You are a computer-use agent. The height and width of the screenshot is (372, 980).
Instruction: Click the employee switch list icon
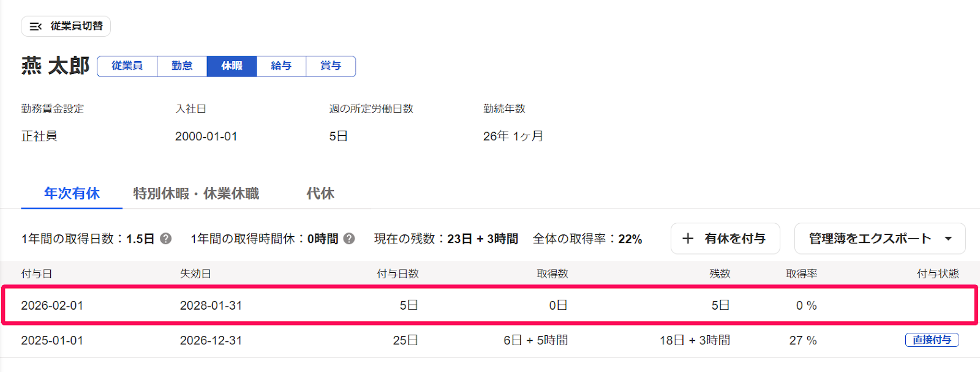point(36,26)
